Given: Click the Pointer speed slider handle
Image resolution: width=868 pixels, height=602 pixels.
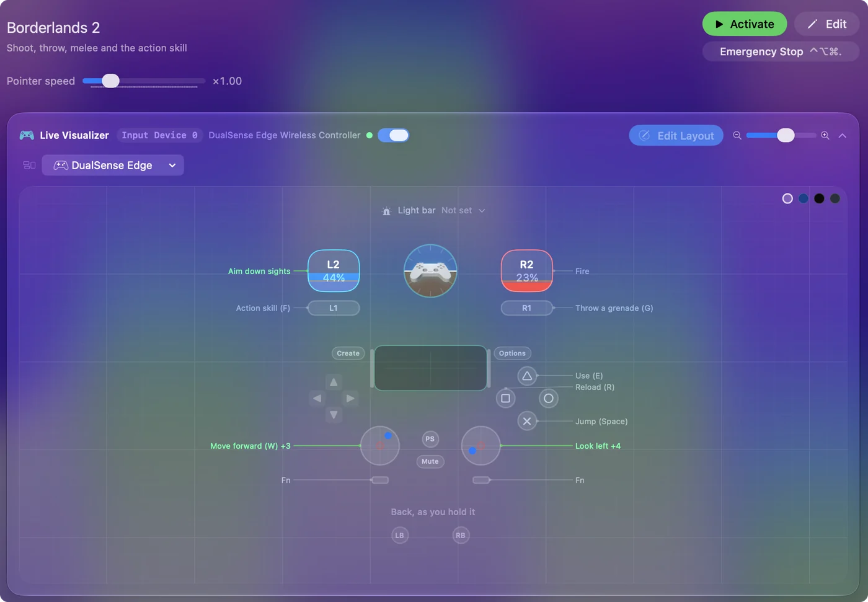Looking at the screenshot, I should point(110,81).
